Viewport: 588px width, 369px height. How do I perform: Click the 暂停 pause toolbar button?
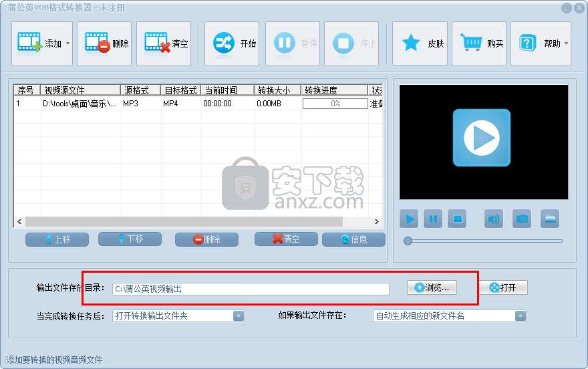click(293, 43)
